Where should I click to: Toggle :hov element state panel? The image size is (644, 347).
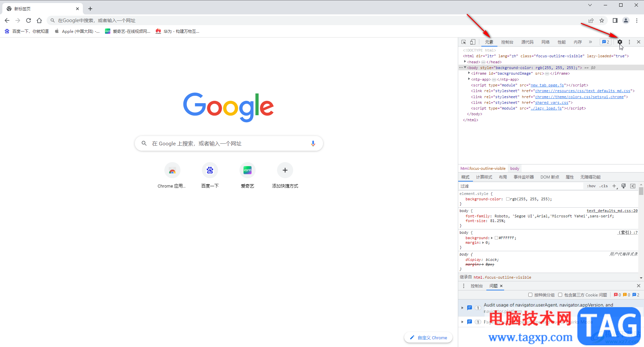591,186
